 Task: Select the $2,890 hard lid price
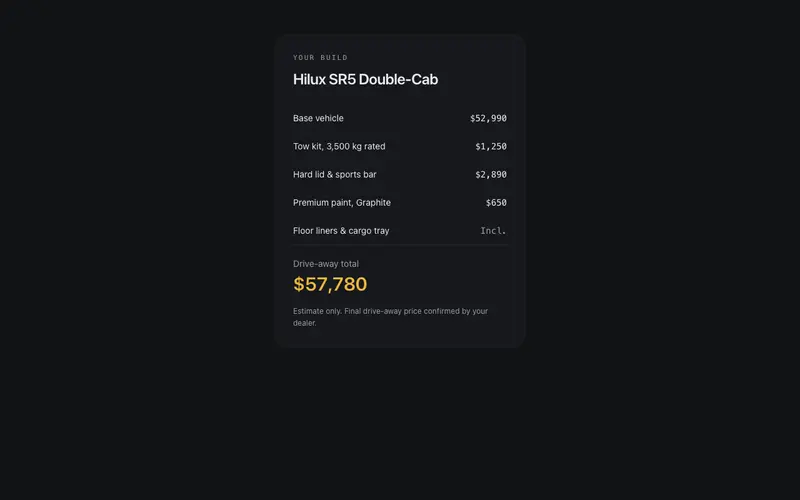coord(491,174)
